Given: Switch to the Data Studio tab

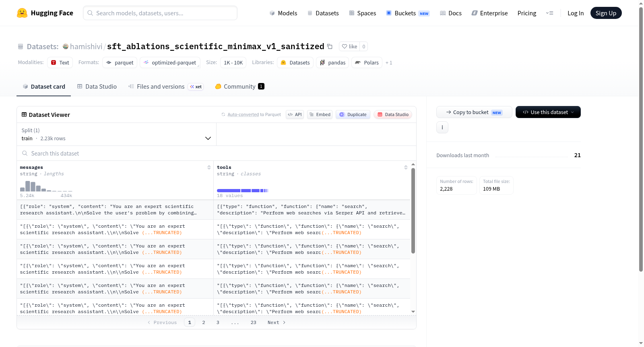Looking at the screenshot, I should coord(97,86).
